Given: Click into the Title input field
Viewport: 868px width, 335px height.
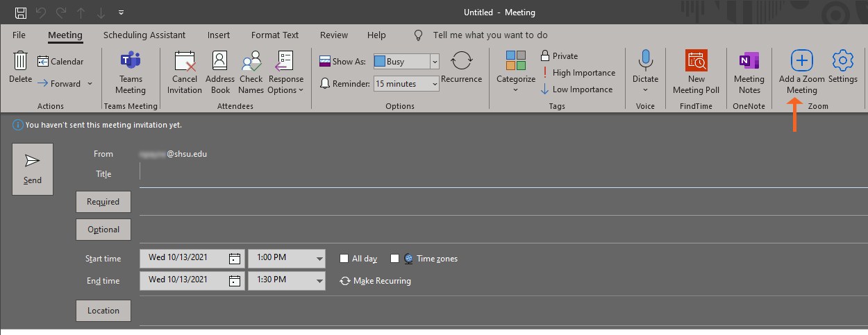Looking at the screenshot, I should point(500,174).
